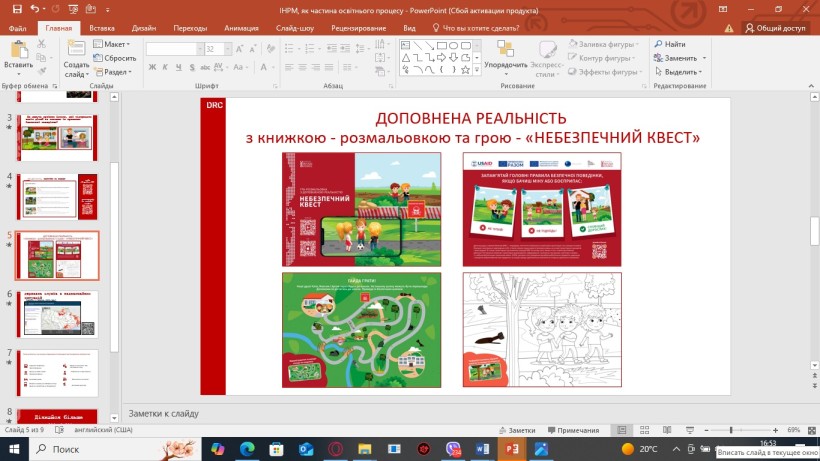Open the Анимация tab
This screenshot has height=461, width=820.
pyautogui.click(x=241, y=28)
